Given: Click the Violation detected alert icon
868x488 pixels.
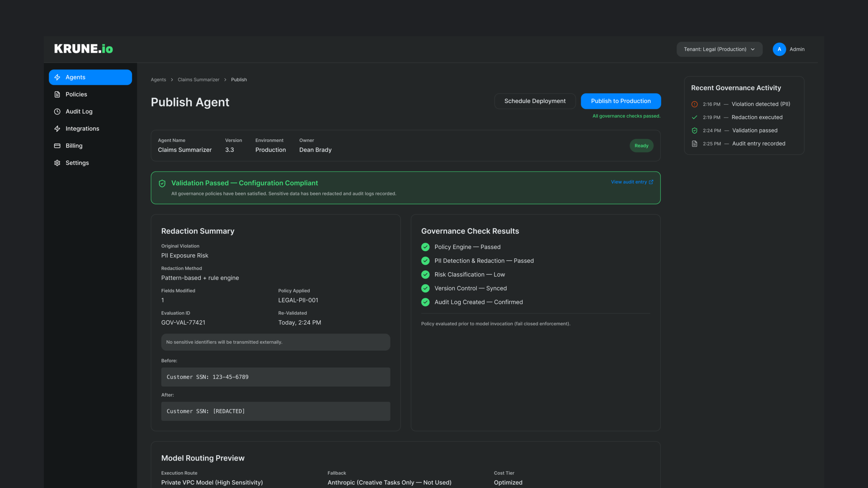Looking at the screenshot, I should [x=694, y=104].
